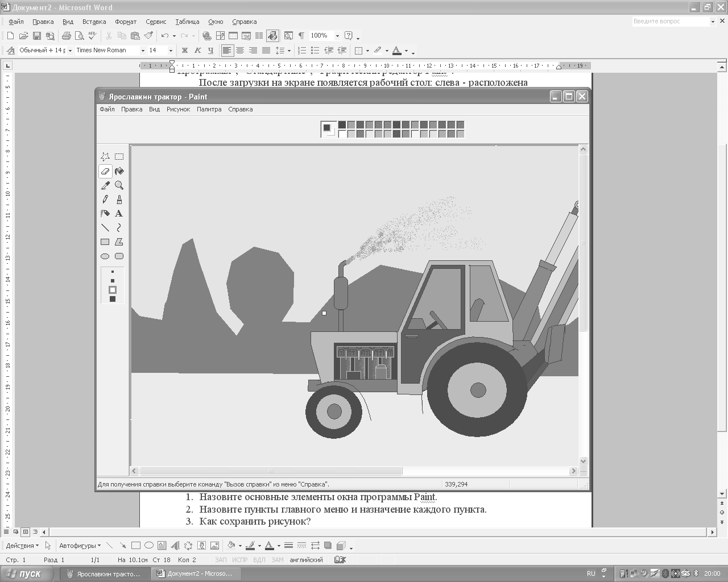The width and height of the screenshot is (728, 582).
Task: Open the Вставка menu in Word
Action: pyautogui.click(x=94, y=22)
